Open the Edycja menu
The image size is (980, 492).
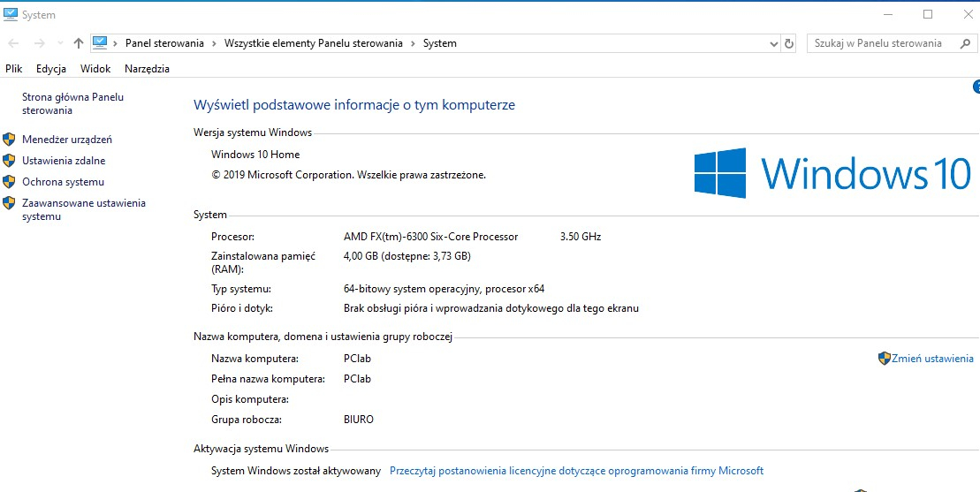coord(51,69)
